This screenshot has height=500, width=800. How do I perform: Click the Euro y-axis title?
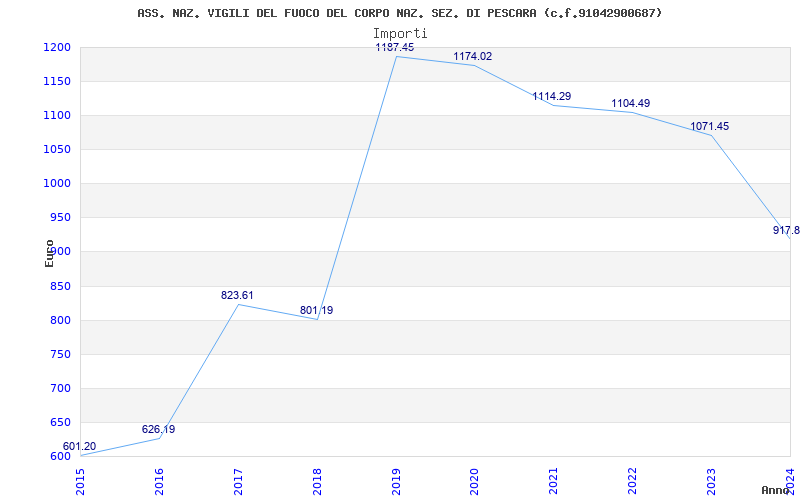tap(49, 254)
